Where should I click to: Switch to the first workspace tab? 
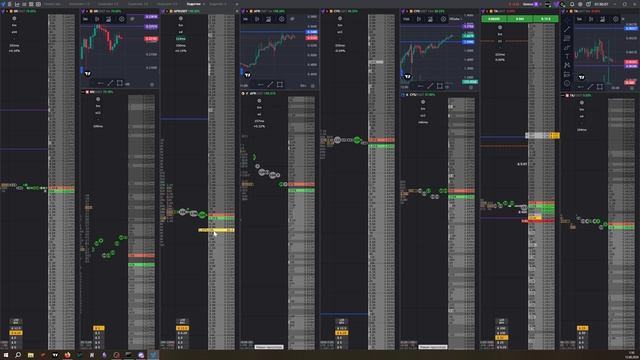(x=52, y=4)
